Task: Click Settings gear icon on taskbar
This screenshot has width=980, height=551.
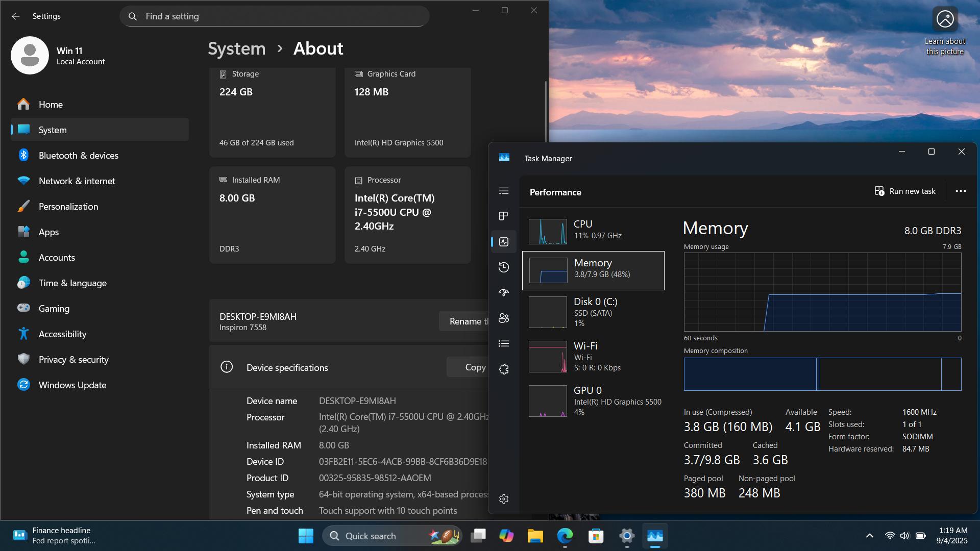Action: [x=627, y=536]
